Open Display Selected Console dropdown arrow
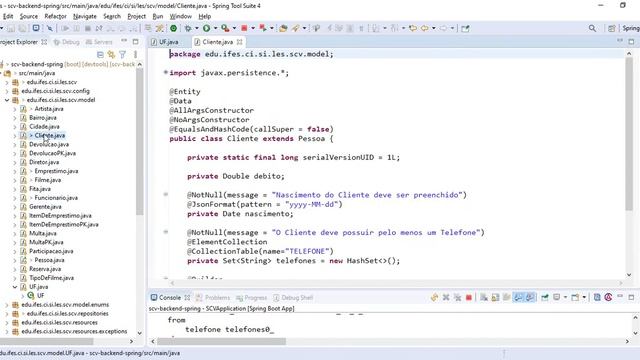The height and width of the screenshot is (360, 640). point(565,298)
